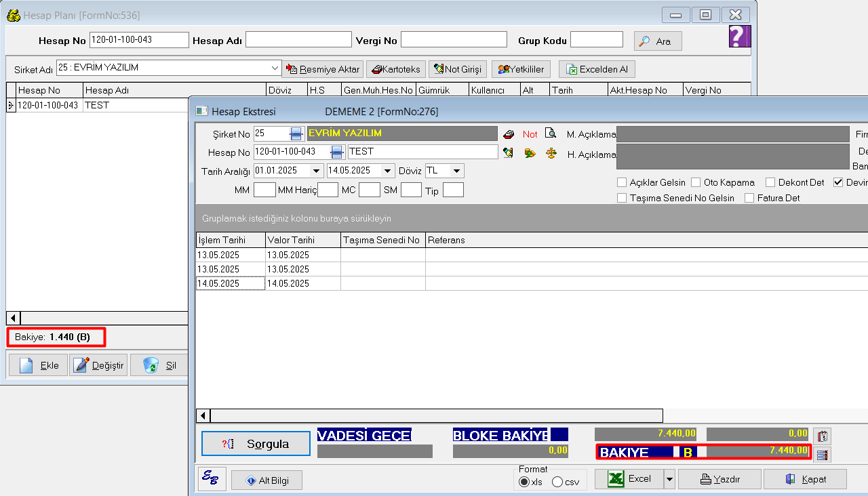Click the Hesap No lookup icon in Hesap Ekstresi
The image size is (868, 496).
click(336, 152)
